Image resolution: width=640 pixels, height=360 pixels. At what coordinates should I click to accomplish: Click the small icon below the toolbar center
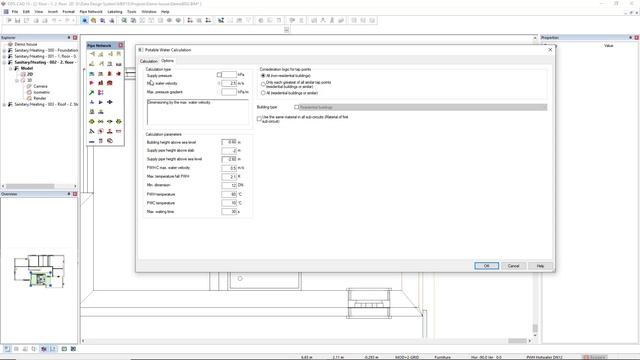287,29
